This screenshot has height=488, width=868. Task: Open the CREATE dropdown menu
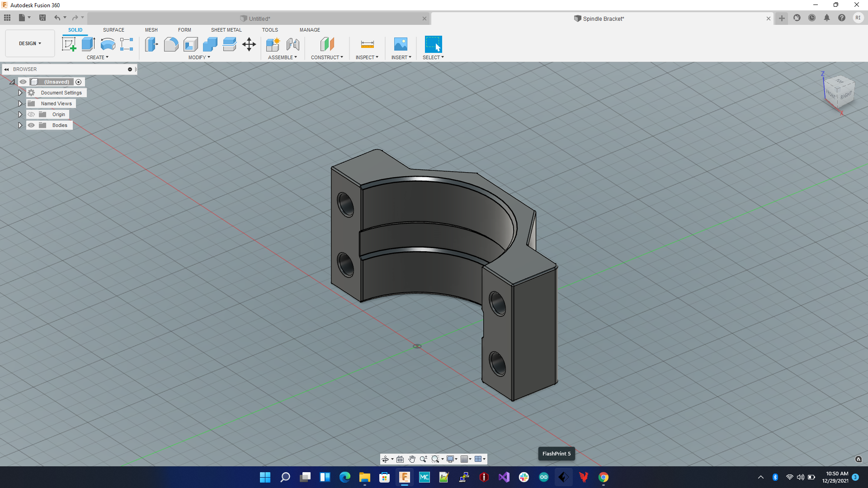click(98, 57)
